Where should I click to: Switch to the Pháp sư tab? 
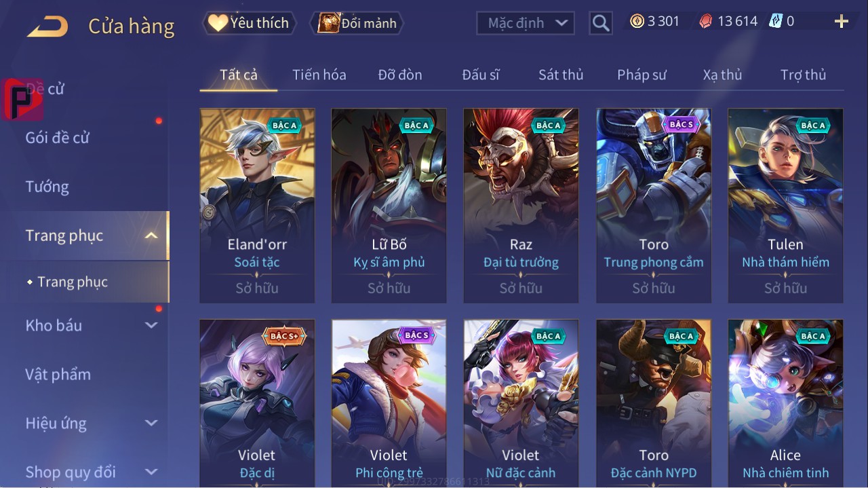tap(642, 75)
